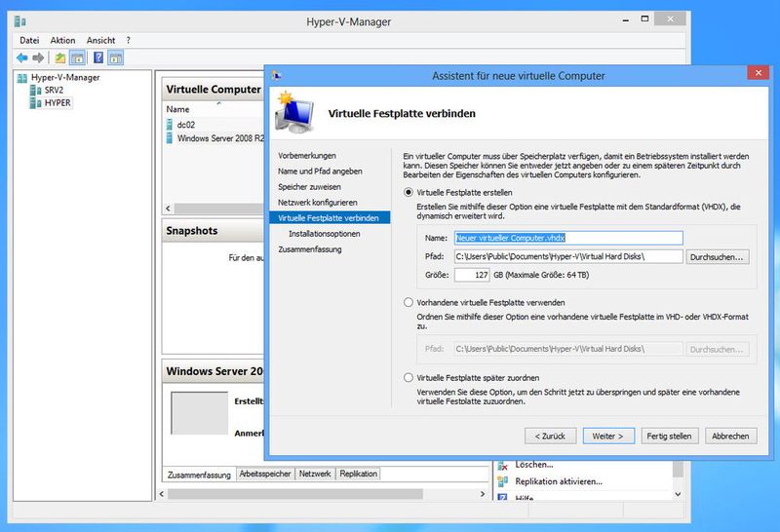
Task: Click left arrow of bottom horizontal scrollbar
Action: tap(161, 494)
